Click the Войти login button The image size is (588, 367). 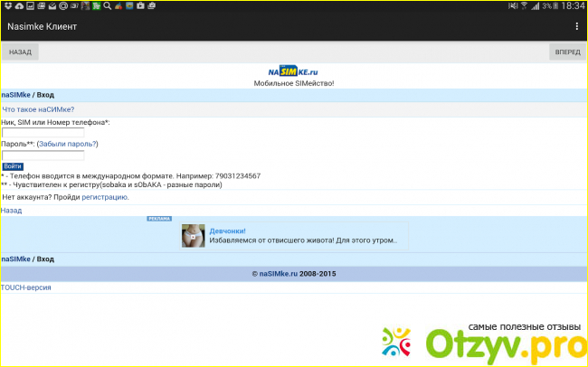[13, 166]
